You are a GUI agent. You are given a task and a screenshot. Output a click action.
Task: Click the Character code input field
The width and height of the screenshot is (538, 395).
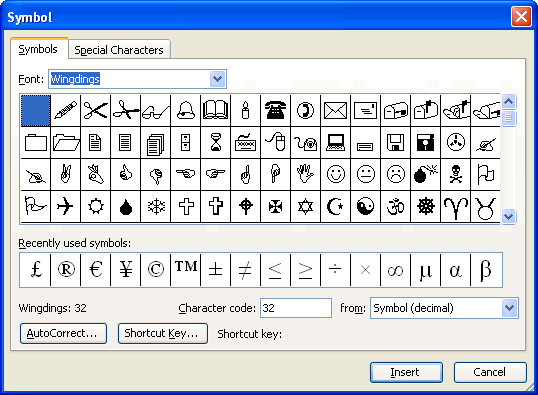(x=296, y=308)
